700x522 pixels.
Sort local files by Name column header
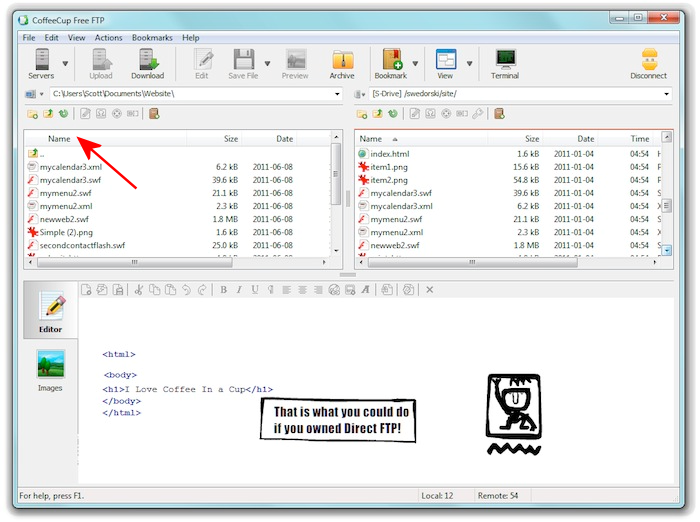tap(59, 139)
